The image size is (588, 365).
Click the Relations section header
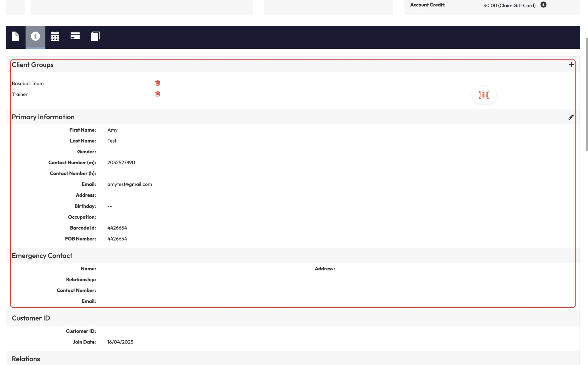[x=26, y=359]
